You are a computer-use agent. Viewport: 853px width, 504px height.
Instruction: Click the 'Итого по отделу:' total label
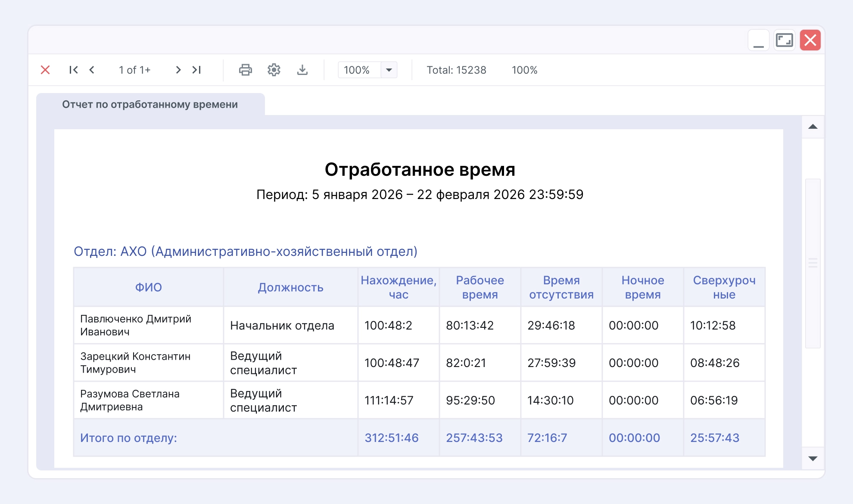click(x=128, y=438)
